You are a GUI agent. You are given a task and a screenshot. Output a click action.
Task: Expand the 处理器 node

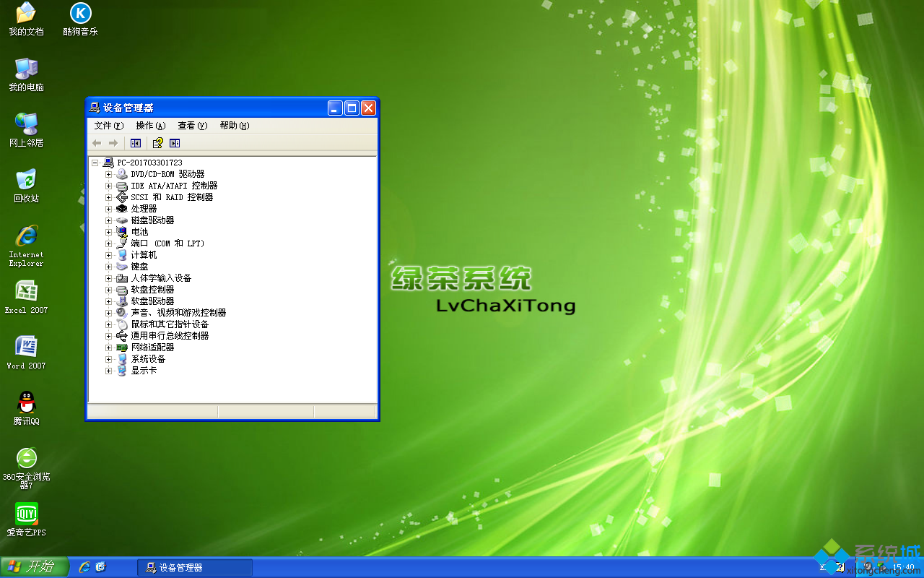(108, 209)
